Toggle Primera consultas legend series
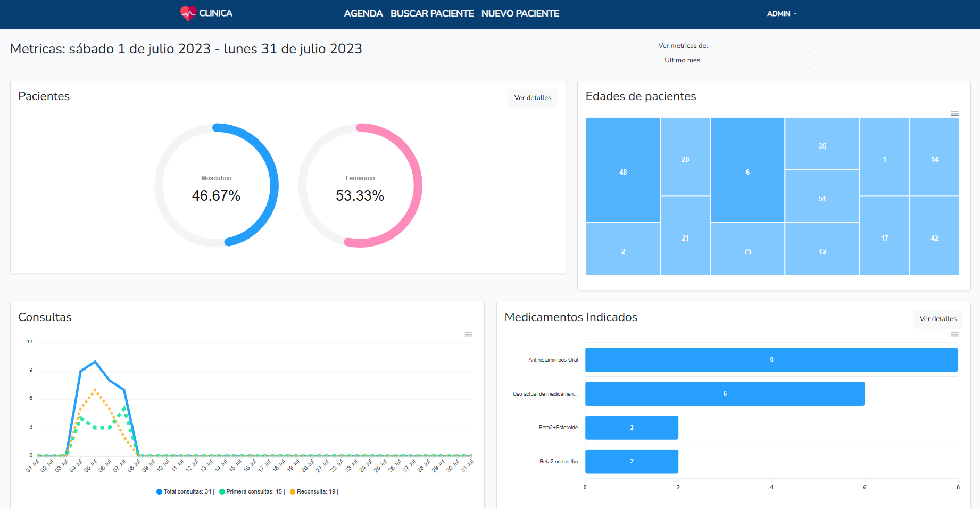Image resolution: width=980 pixels, height=509 pixels. (252, 491)
